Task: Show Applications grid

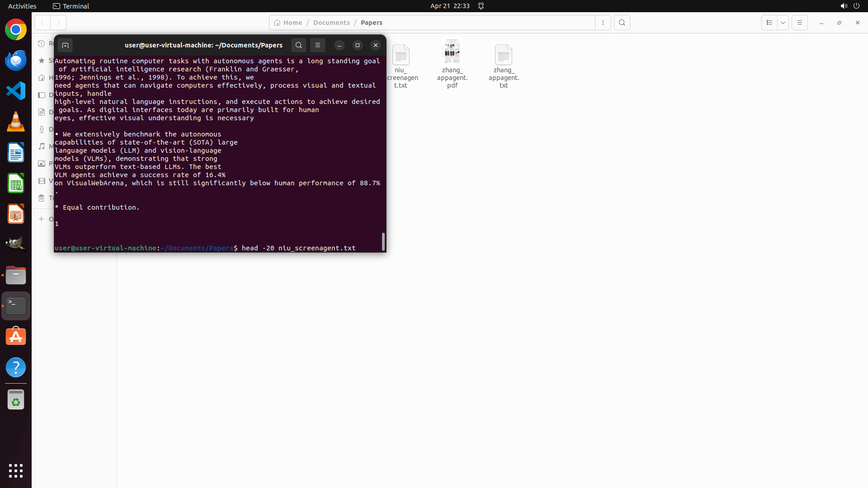Action: click(x=16, y=470)
